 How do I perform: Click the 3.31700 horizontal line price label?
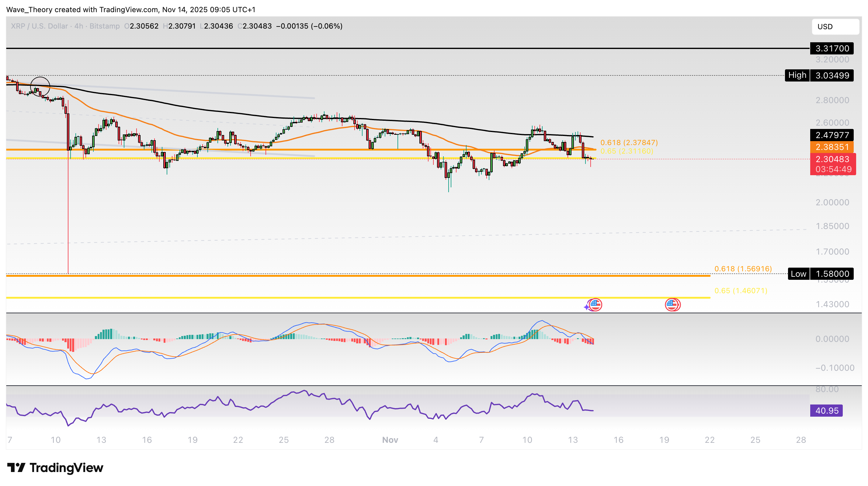click(831, 49)
